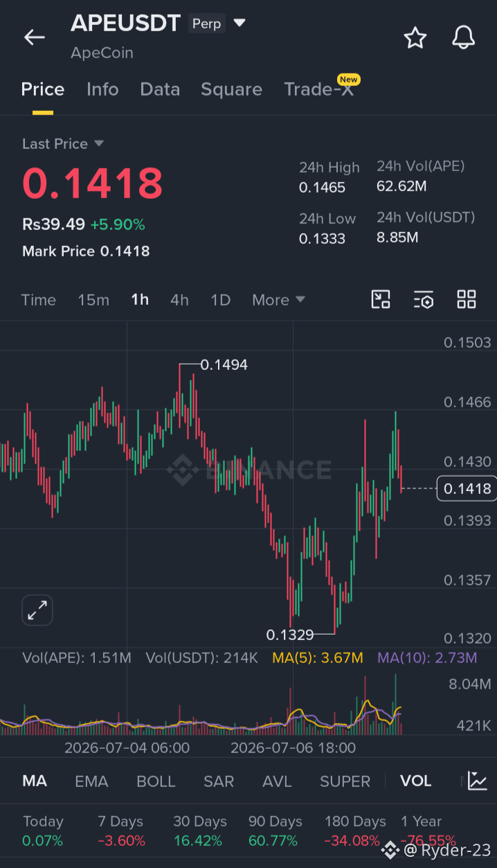
Task: Select the 15m interval
Action: [93, 300]
